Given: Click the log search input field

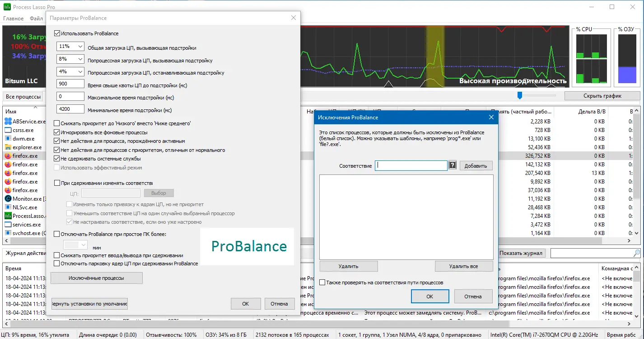Looking at the screenshot, I should [592, 253].
